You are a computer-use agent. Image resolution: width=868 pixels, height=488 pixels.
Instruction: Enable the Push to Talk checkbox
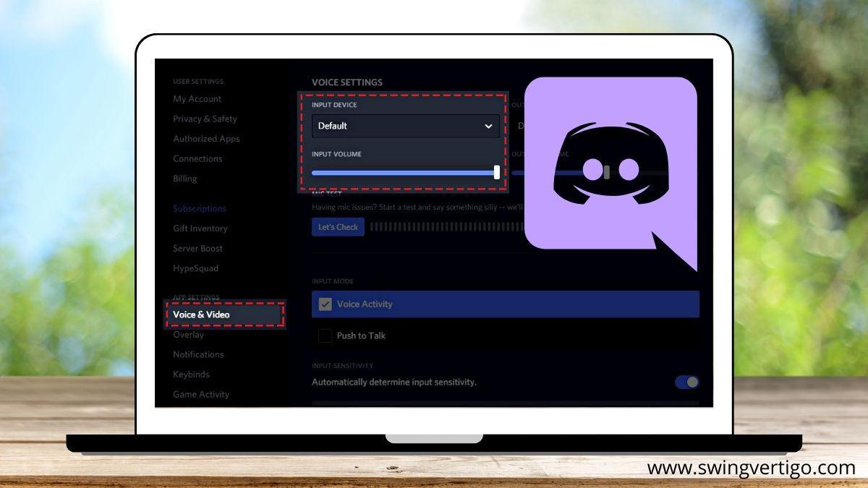(325, 335)
